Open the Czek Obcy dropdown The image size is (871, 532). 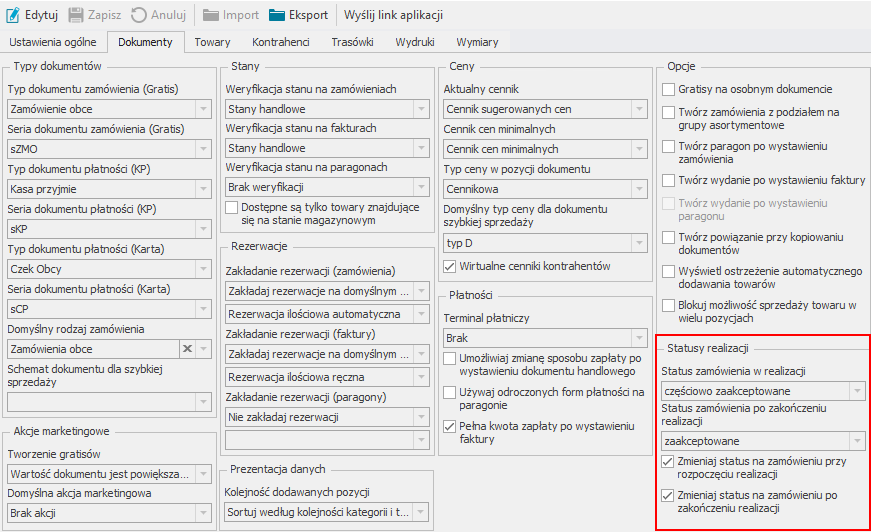203,269
